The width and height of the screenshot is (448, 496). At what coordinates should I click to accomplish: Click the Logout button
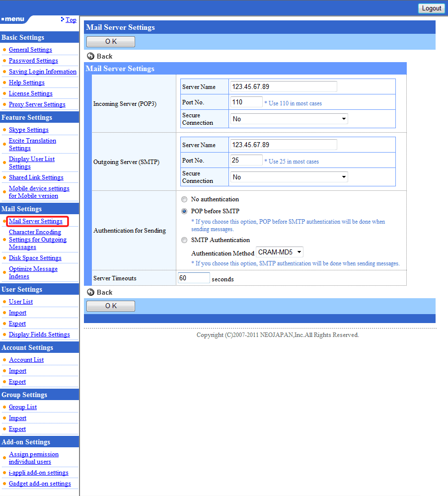431,8
